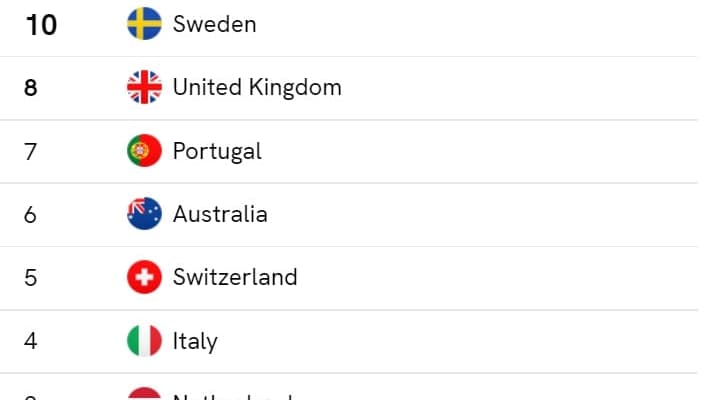Open the Australia entry text

pyautogui.click(x=220, y=214)
